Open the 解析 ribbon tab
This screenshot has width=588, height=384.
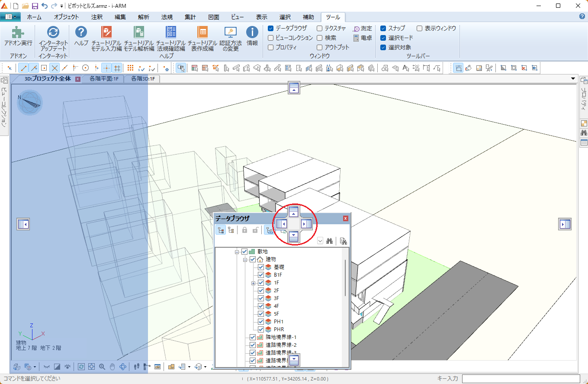click(x=144, y=17)
